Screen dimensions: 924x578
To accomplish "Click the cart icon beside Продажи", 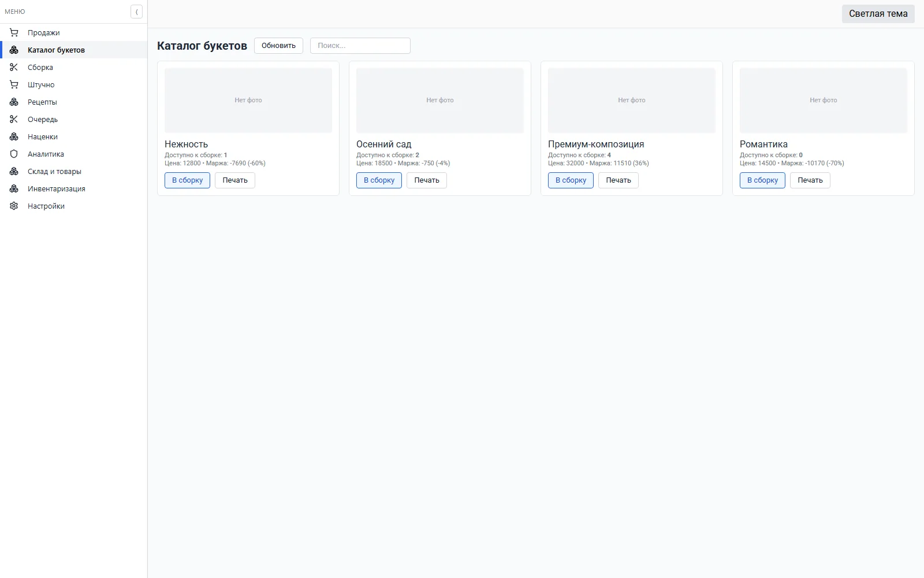I will point(14,32).
